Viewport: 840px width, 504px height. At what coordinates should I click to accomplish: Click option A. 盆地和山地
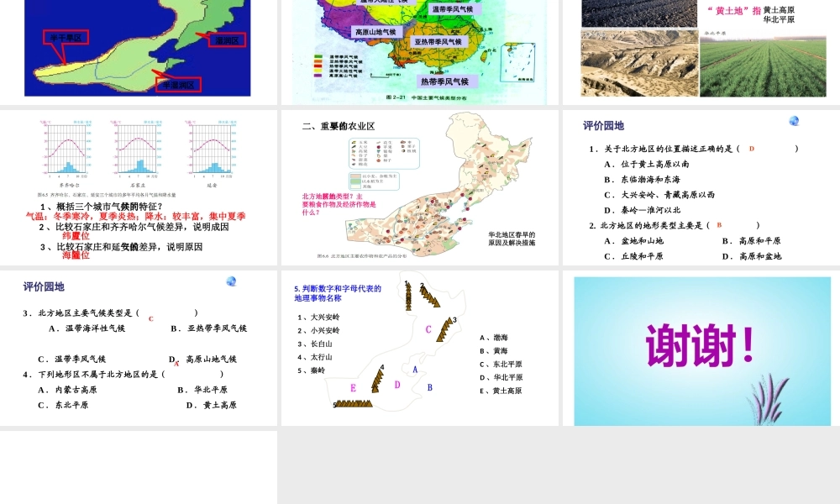633,241
